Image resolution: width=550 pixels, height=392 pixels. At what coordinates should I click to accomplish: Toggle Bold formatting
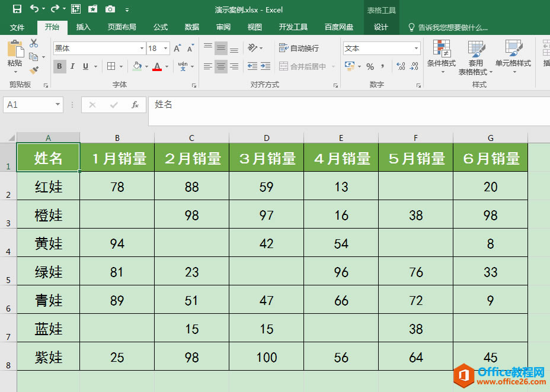tap(60, 66)
